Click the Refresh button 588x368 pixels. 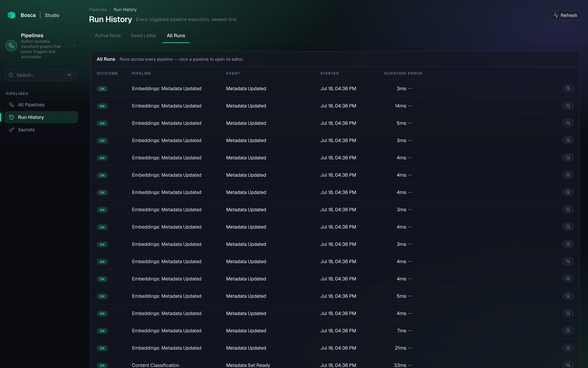(x=565, y=15)
